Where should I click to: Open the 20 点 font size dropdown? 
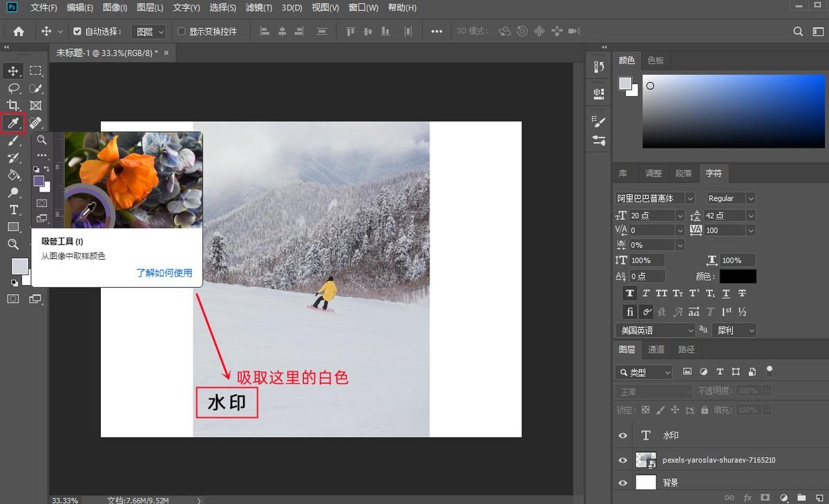[680, 215]
